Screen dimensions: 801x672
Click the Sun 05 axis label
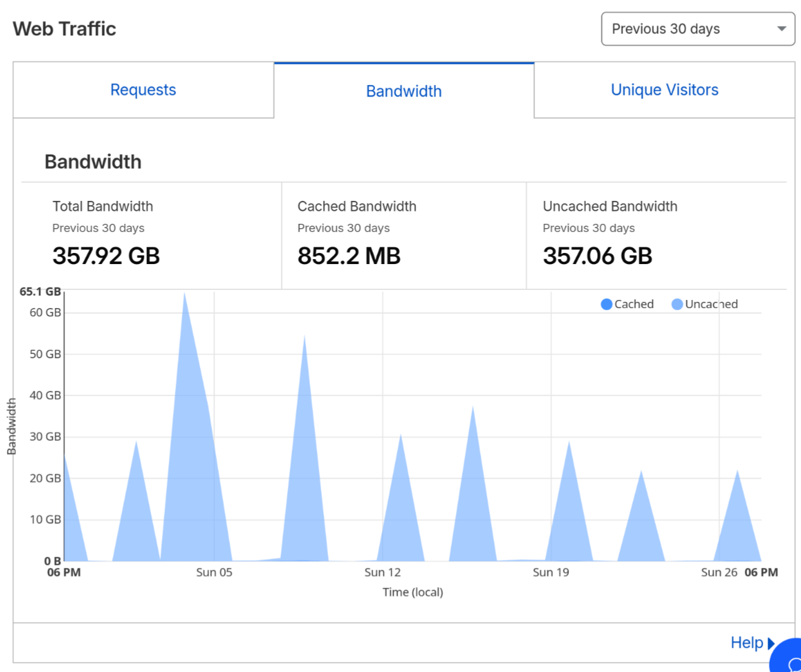215,572
